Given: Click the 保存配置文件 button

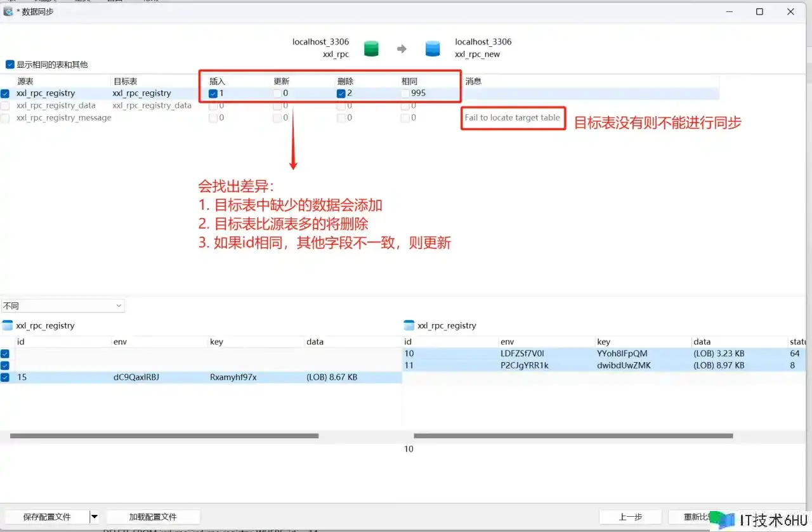Looking at the screenshot, I should [x=46, y=517].
